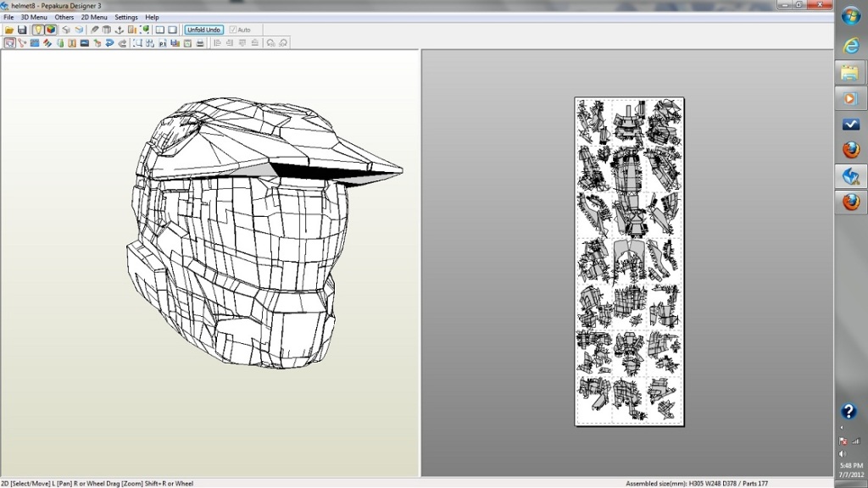The image size is (868, 488).
Task: Click the grey cube toolbar icon
Action: [66, 30]
